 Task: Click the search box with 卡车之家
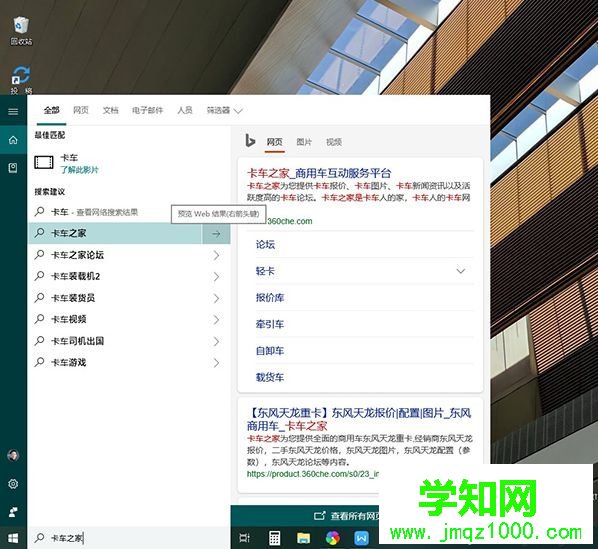tap(130, 538)
